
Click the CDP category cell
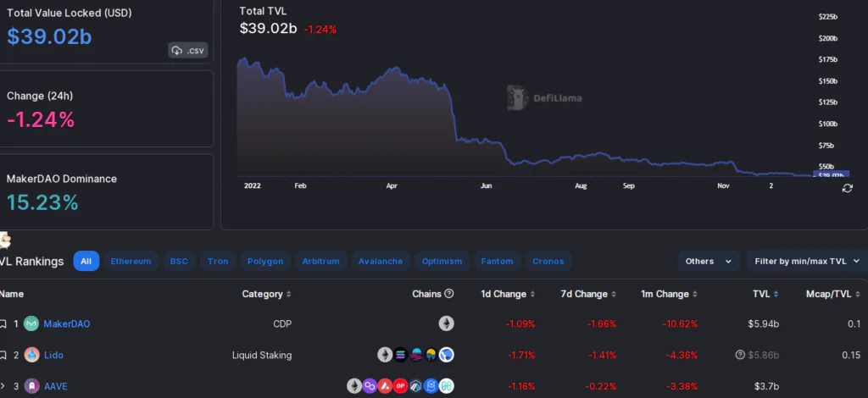(282, 324)
